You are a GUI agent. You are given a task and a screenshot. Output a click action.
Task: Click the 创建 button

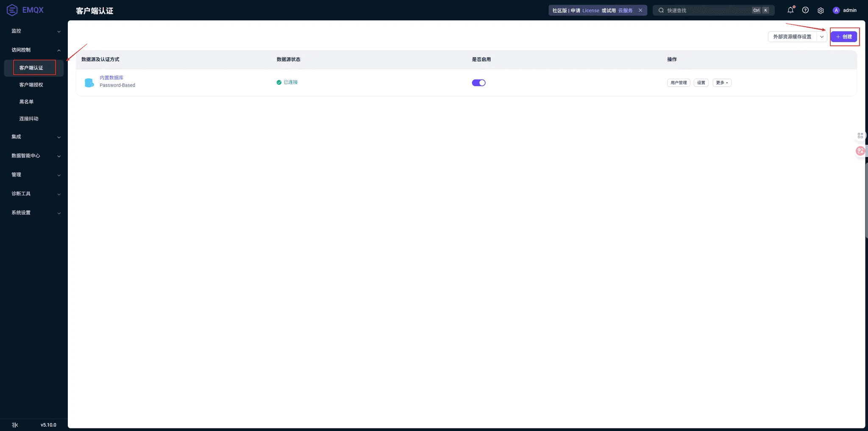pyautogui.click(x=843, y=37)
